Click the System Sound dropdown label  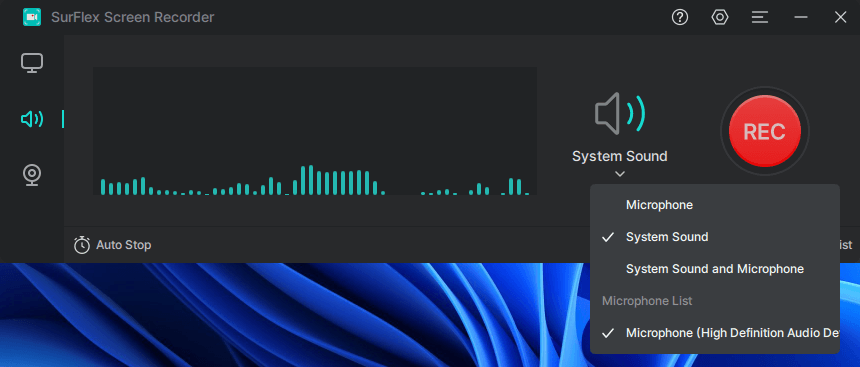620,156
